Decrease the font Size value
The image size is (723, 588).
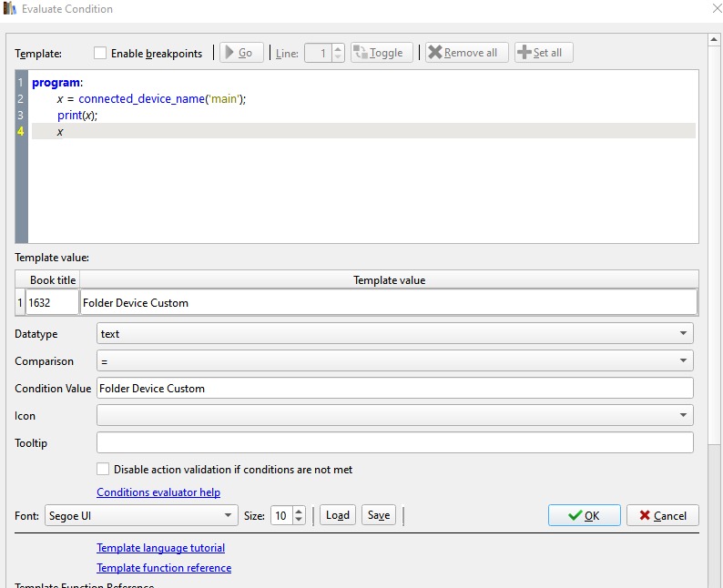pos(299,520)
